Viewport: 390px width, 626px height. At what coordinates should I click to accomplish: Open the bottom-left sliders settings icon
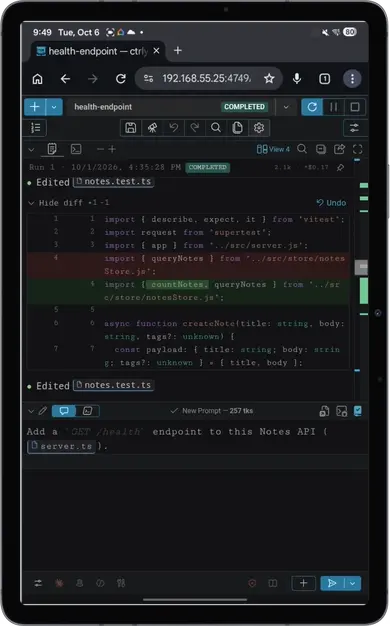(38, 583)
